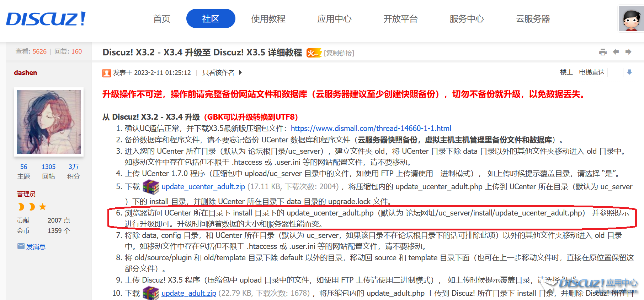Screen dimensions: 644x300
Task: Focus the 电梯直达 floor input box
Action: click(615, 72)
